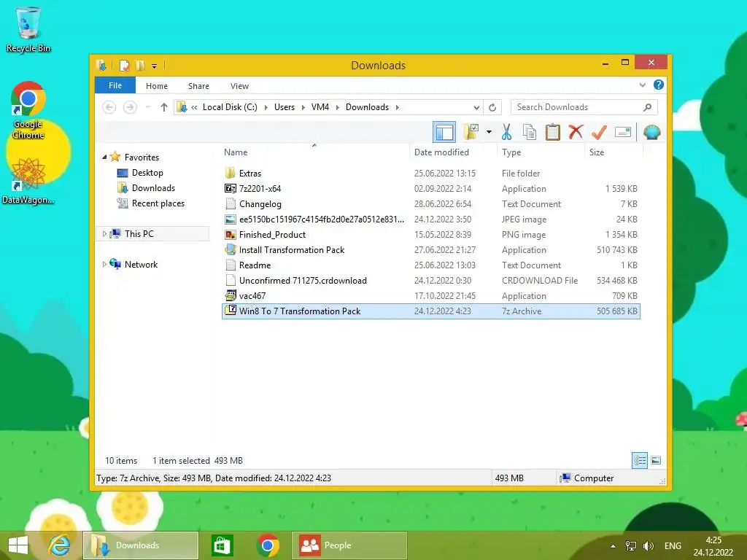
Task: Expand the arrow after Downloads breadcrumb
Action: 397,107
